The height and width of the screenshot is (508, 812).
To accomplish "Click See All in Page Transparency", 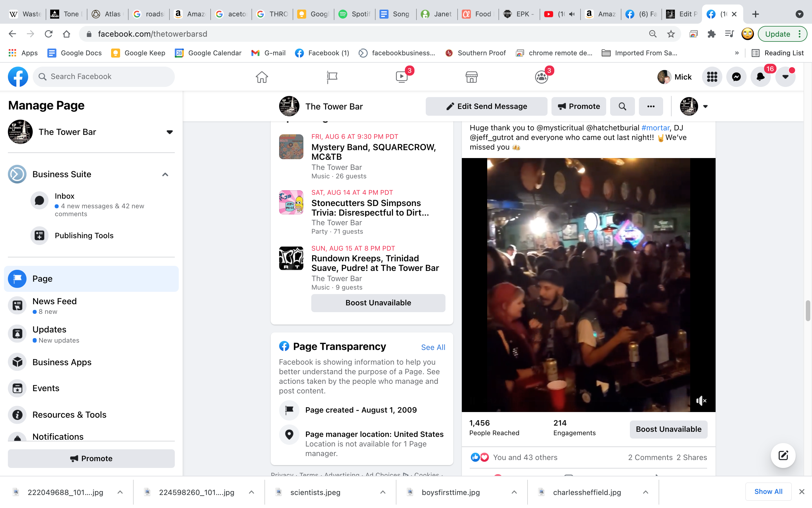I will click(433, 347).
